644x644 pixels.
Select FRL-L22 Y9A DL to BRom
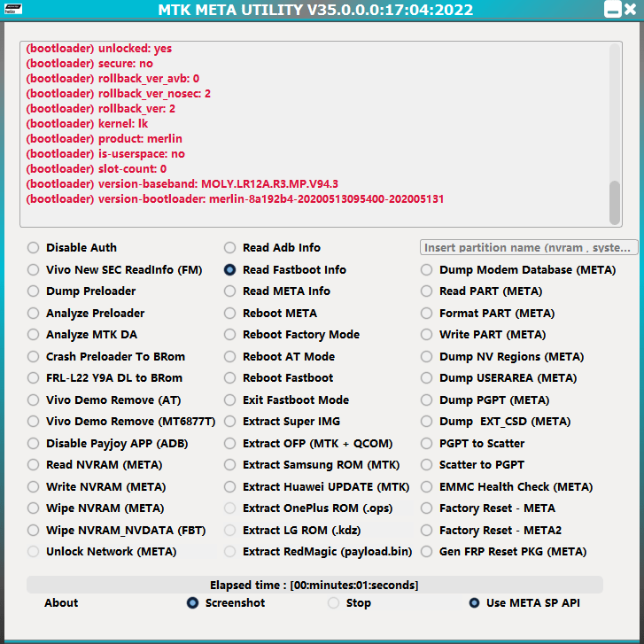coord(34,378)
